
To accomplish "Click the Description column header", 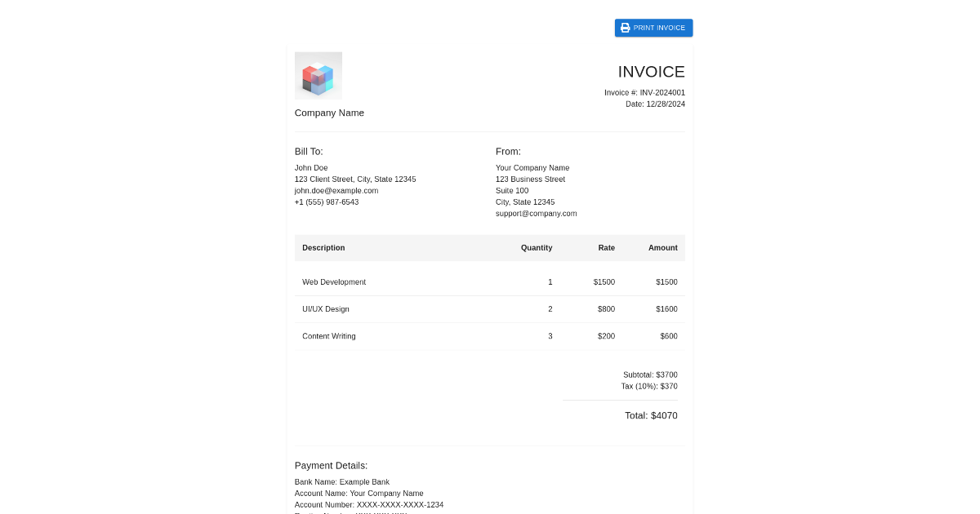I will pyautogui.click(x=323, y=247).
